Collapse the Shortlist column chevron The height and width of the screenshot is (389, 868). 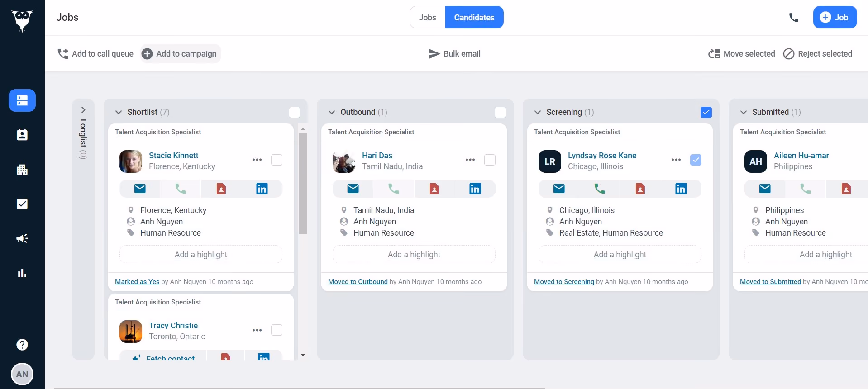click(x=119, y=112)
